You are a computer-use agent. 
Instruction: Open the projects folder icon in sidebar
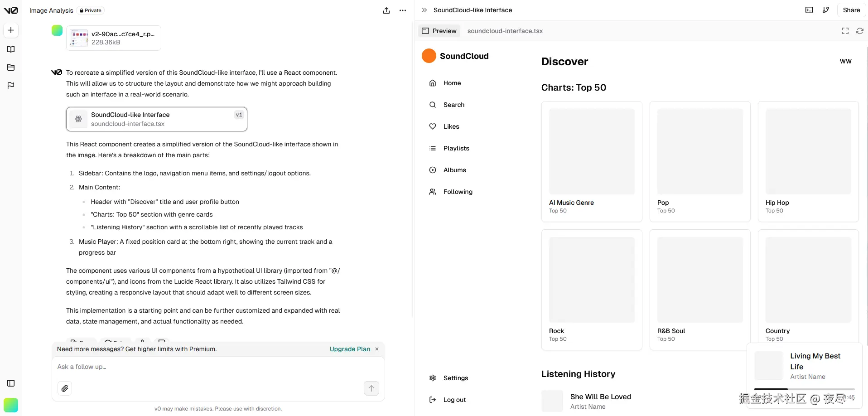pyautogui.click(x=11, y=68)
